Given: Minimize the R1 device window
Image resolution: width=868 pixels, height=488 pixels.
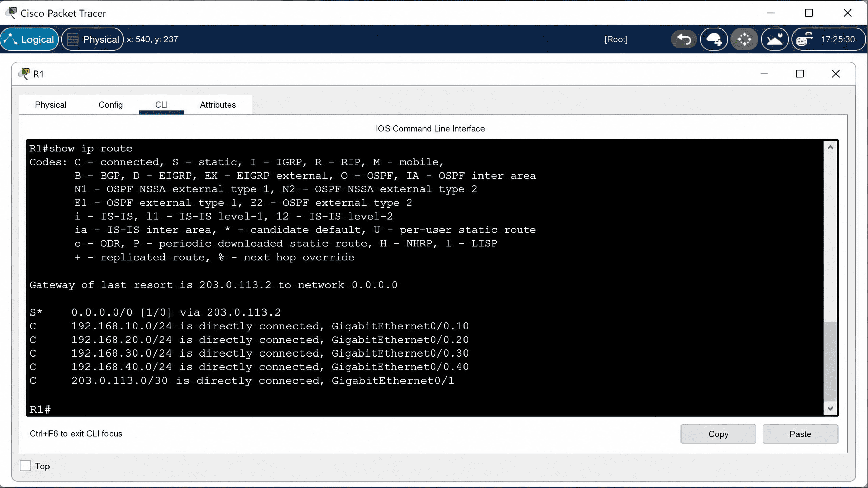Looking at the screenshot, I should 764,74.
